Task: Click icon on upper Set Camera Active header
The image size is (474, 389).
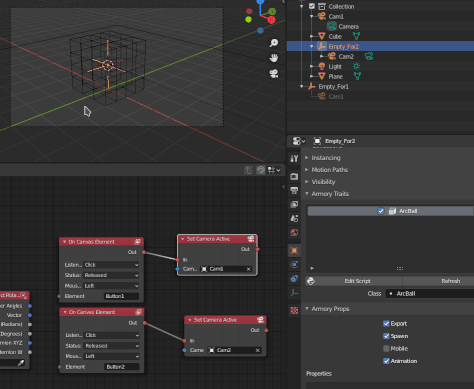Action: coord(251,239)
